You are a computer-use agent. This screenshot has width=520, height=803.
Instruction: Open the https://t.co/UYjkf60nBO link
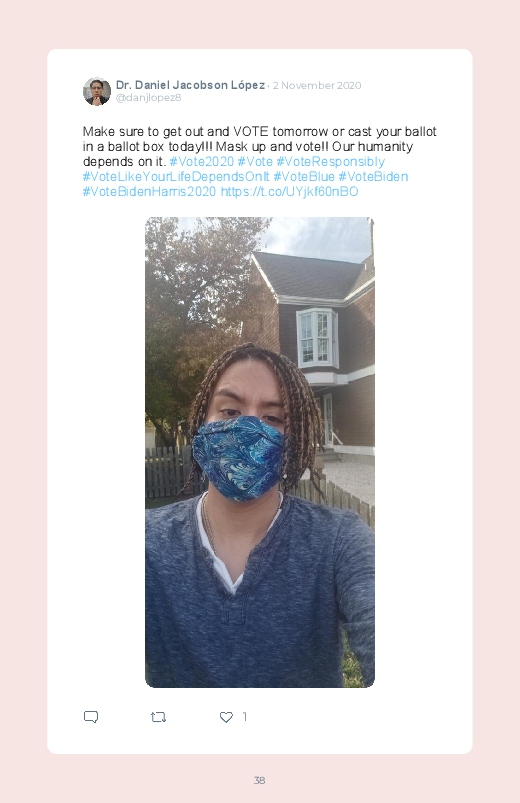pyautogui.click(x=289, y=192)
